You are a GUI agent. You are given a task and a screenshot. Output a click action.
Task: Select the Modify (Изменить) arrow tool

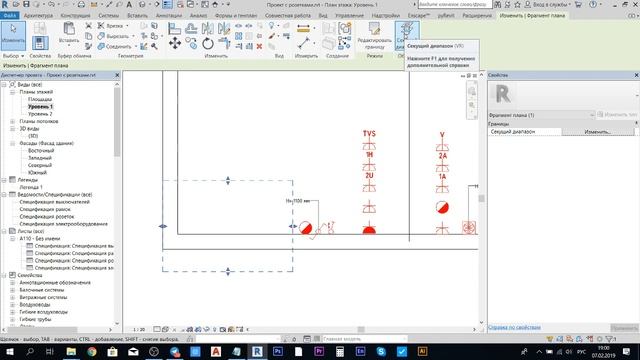click(x=13, y=36)
